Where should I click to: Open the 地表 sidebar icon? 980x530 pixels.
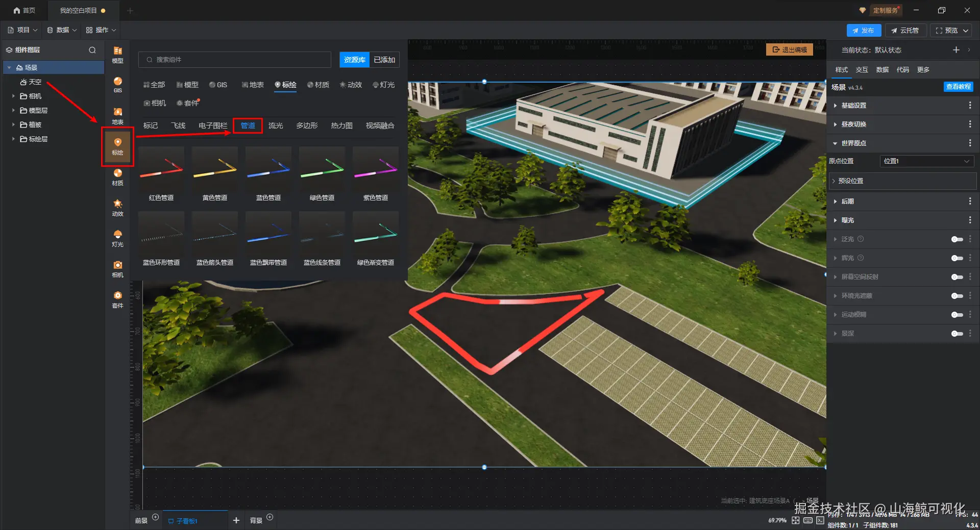point(117,116)
